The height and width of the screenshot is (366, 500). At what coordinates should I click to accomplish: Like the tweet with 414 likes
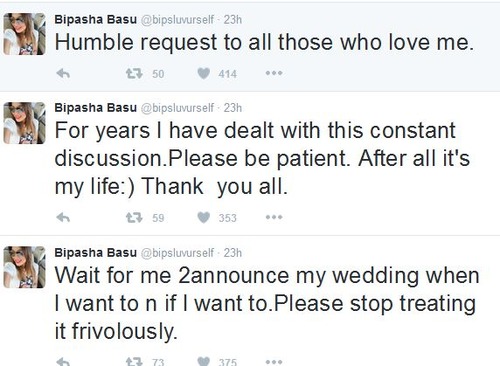pos(204,73)
